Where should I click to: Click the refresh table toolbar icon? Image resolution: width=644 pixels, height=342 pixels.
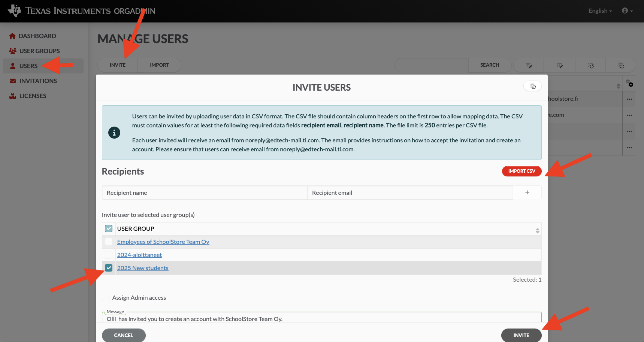(x=622, y=66)
